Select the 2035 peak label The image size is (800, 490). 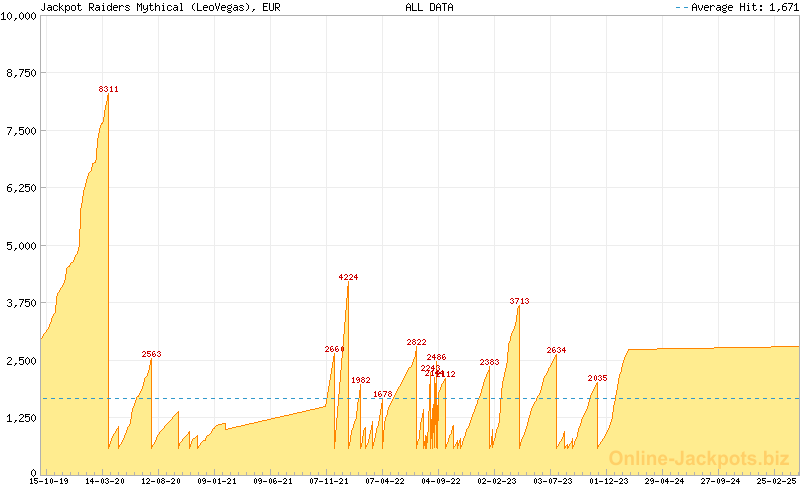pyautogui.click(x=597, y=378)
